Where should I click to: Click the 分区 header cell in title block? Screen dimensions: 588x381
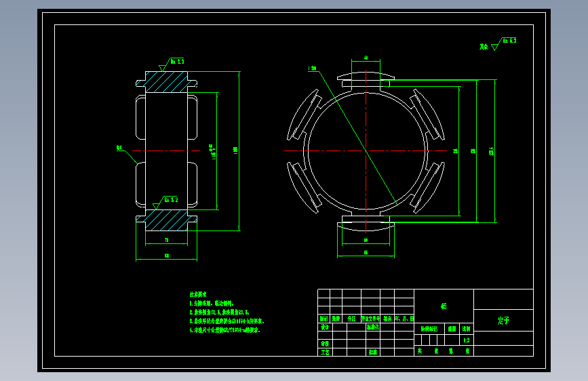[x=351, y=319]
